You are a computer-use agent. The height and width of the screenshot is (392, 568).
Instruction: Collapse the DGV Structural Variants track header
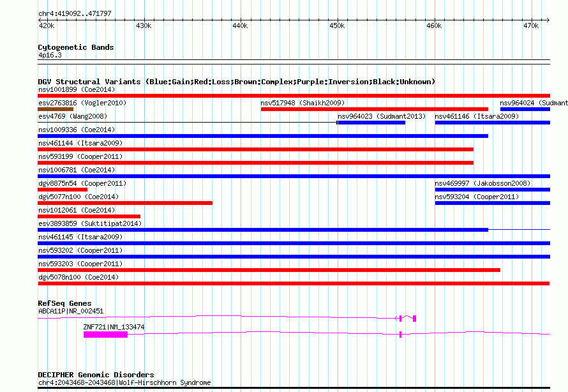[237, 82]
